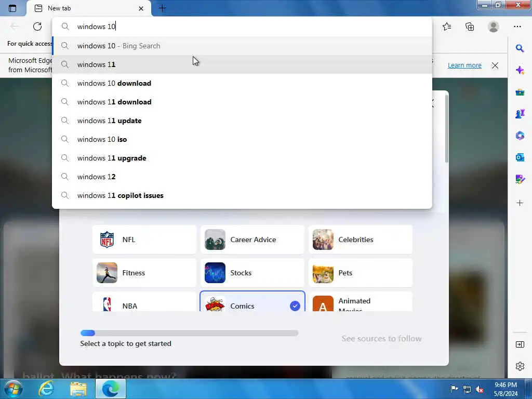Select the Career Advice topic card

click(252, 240)
